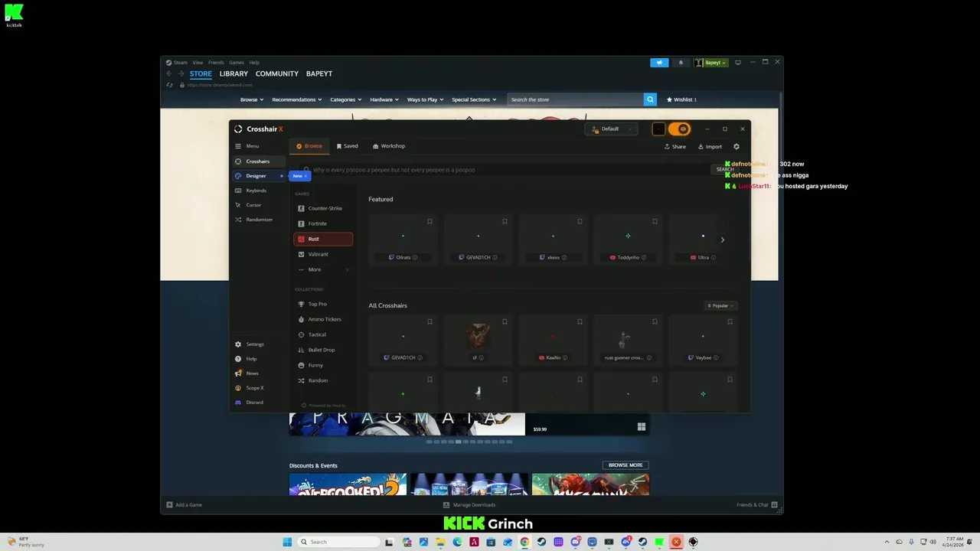
Task: Expand Steam Ways to Play menu
Action: (426, 99)
